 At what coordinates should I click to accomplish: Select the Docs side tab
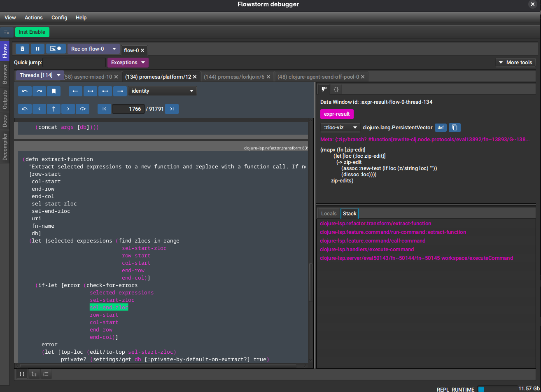(x=5, y=121)
